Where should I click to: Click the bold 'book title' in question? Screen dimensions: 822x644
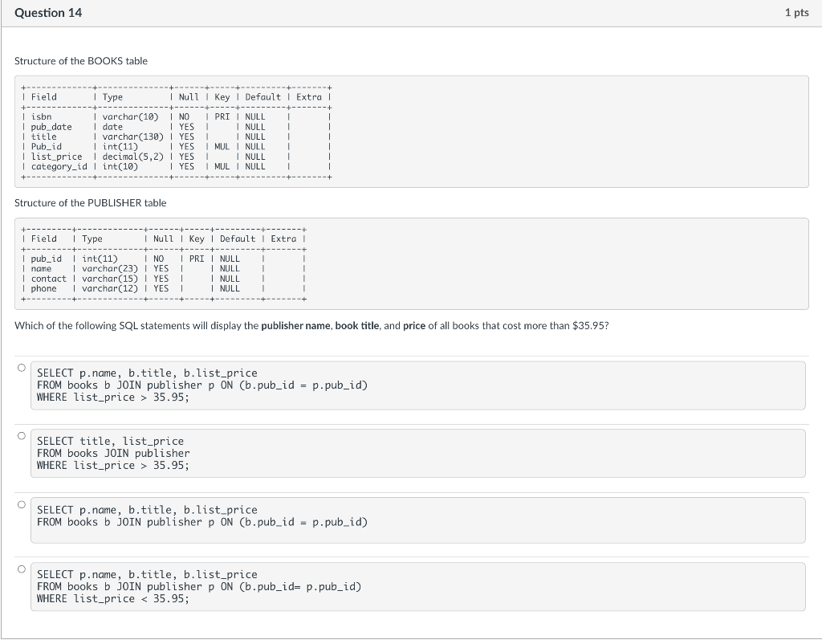357,326
